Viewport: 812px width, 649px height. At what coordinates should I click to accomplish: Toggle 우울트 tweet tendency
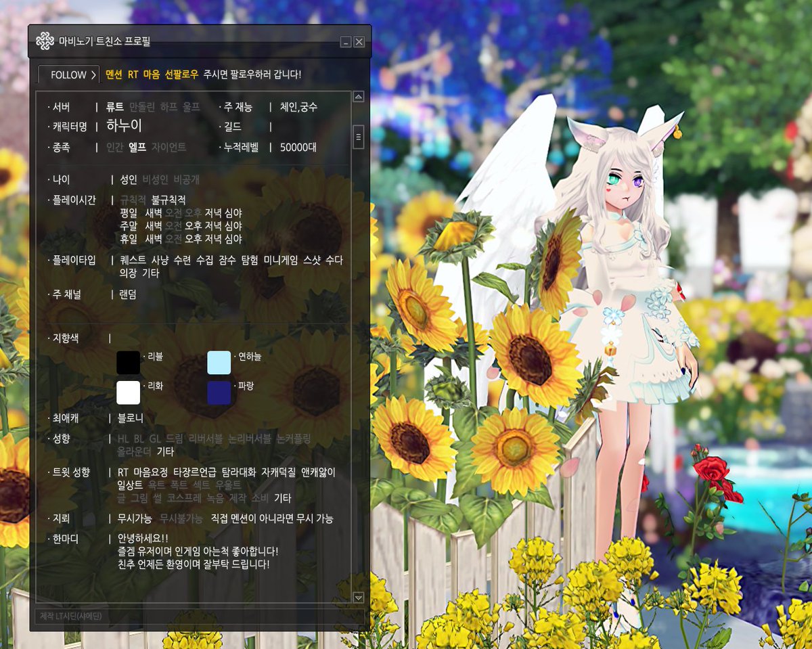click(x=228, y=485)
